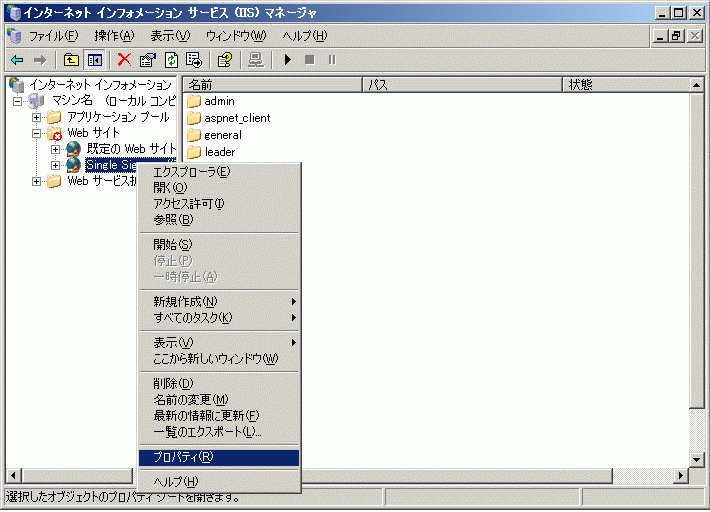Click the list pane right scroll arrow
Viewport: 710px width, 512px height.
681,476
